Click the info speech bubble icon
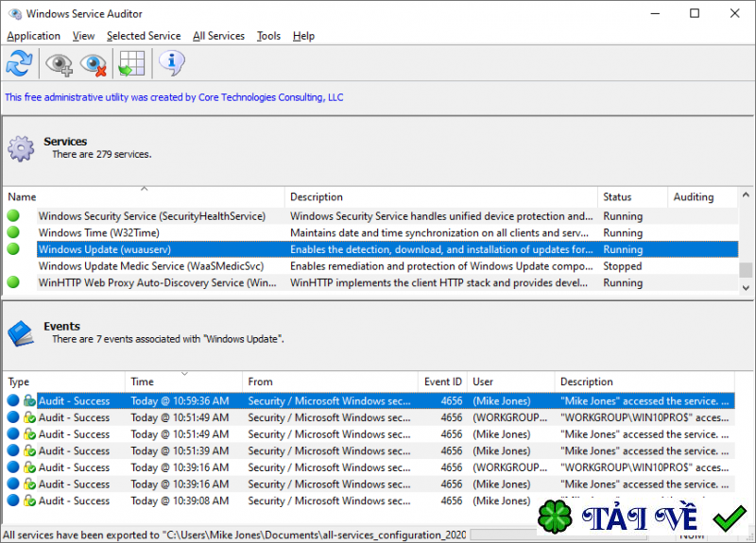 (x=171, y=63)
